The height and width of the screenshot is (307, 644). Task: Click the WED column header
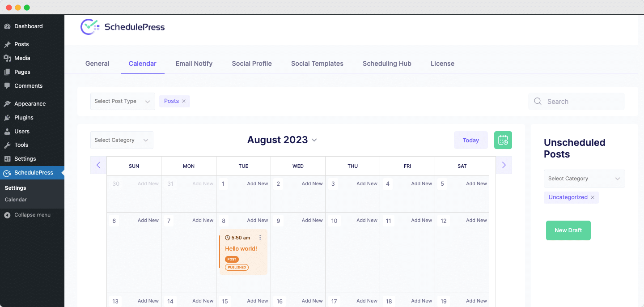pos(298,166)
